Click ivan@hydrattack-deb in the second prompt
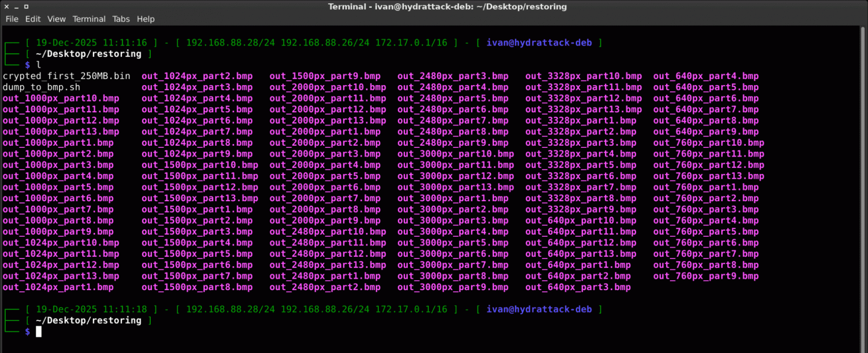This screenshot has height=353, width=868. point(539,309)
